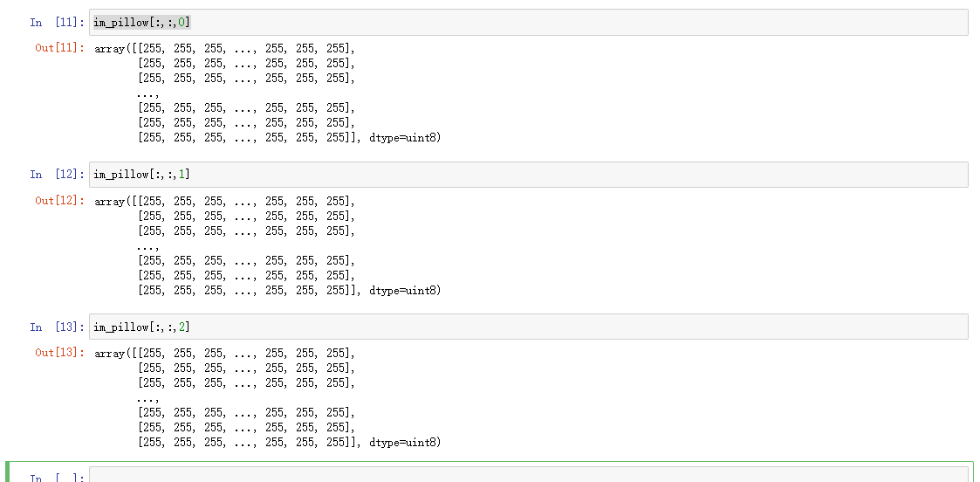Click the Out[13] array output text
Screen dimensions: 980x482
[268, 397]
